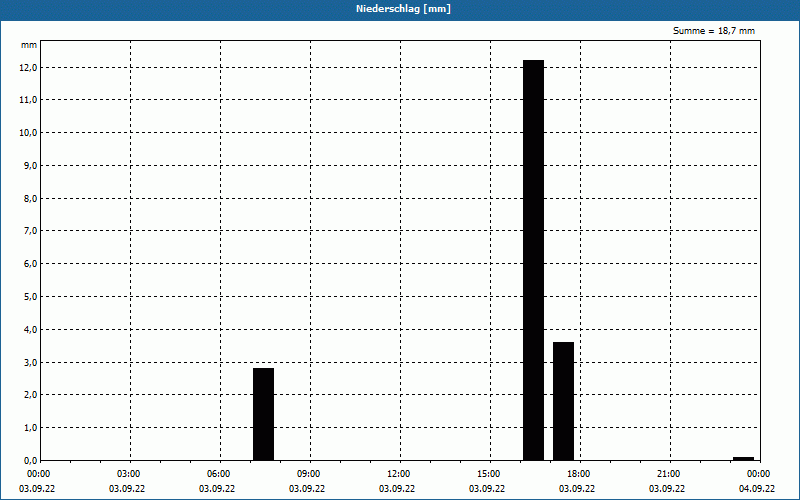Click the 03.09.22 date under 12:00
The image size is (800, 500).
397,489
